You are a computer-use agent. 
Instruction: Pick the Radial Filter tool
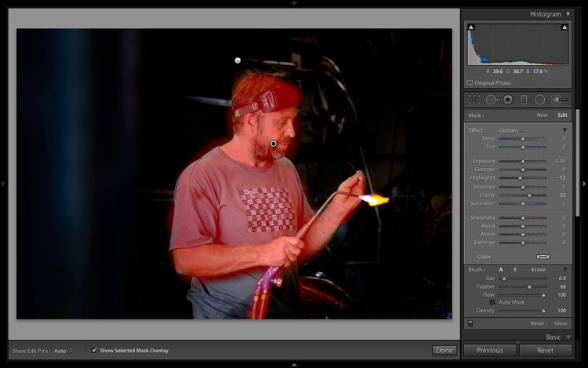(539, 100)
